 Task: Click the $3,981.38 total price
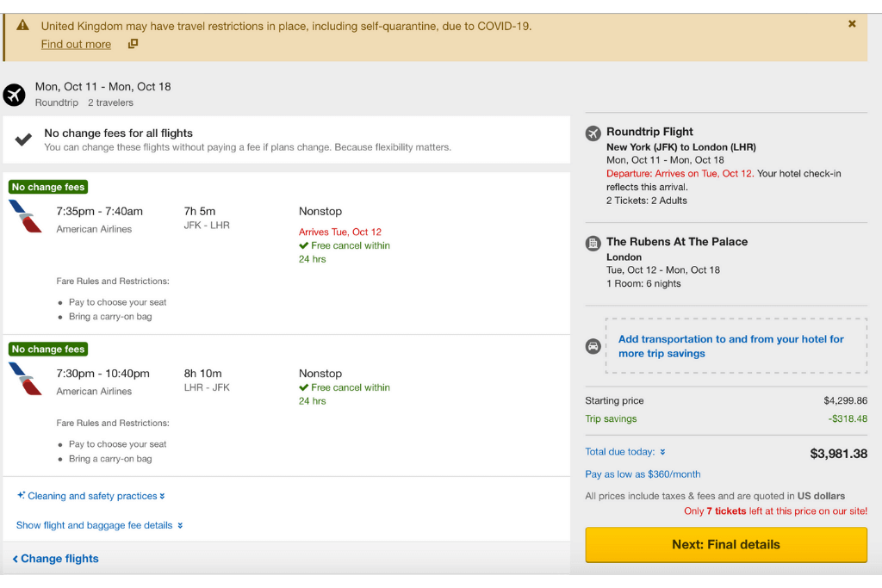point(839,454)
